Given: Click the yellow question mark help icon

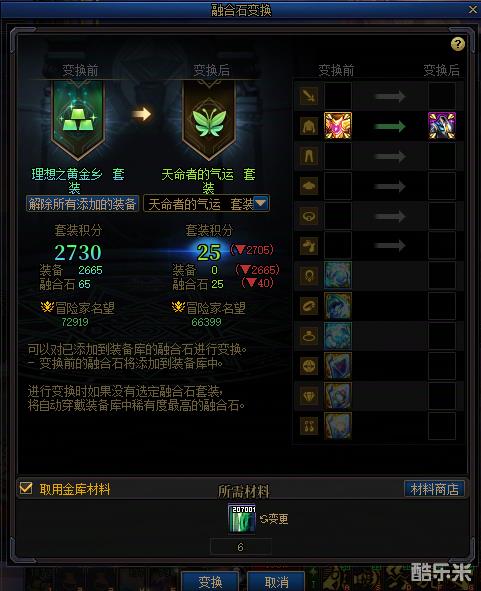Looking at the screenshot, I should click(x=458, y=44).
